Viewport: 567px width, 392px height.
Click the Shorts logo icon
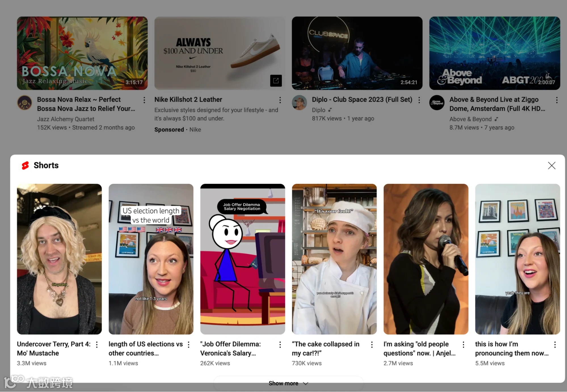click(26, 165)
